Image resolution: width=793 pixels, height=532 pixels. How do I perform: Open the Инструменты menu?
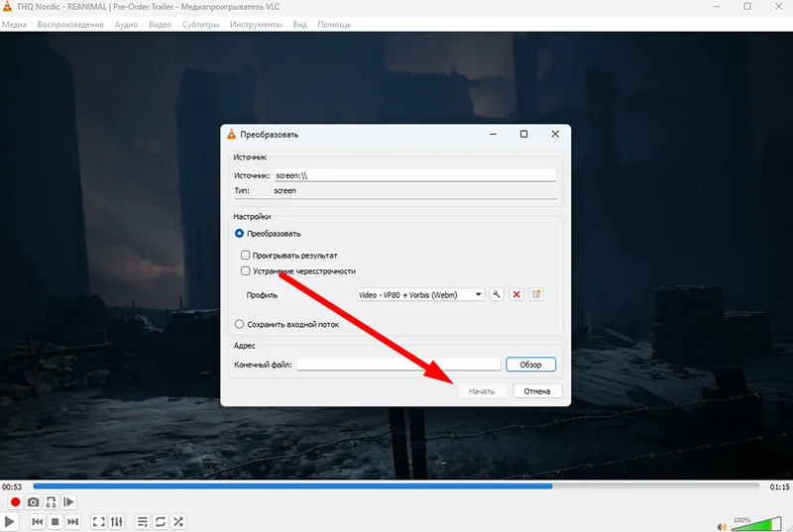click(x=258, y=24)
